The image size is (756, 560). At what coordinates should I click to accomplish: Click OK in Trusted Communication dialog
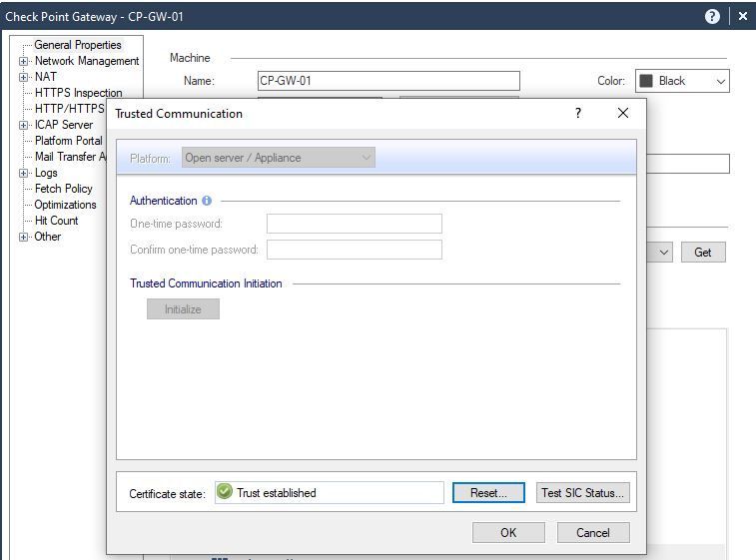508,532
